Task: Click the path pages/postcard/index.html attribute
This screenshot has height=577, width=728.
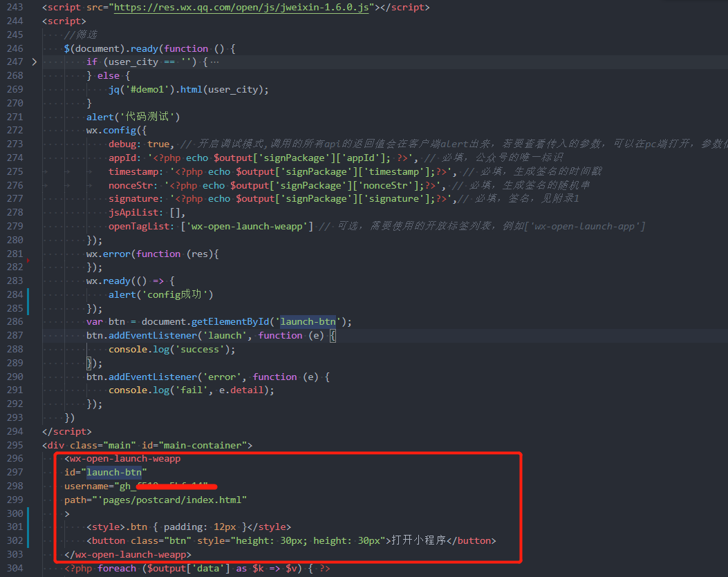Action: [x=156, y=500]
